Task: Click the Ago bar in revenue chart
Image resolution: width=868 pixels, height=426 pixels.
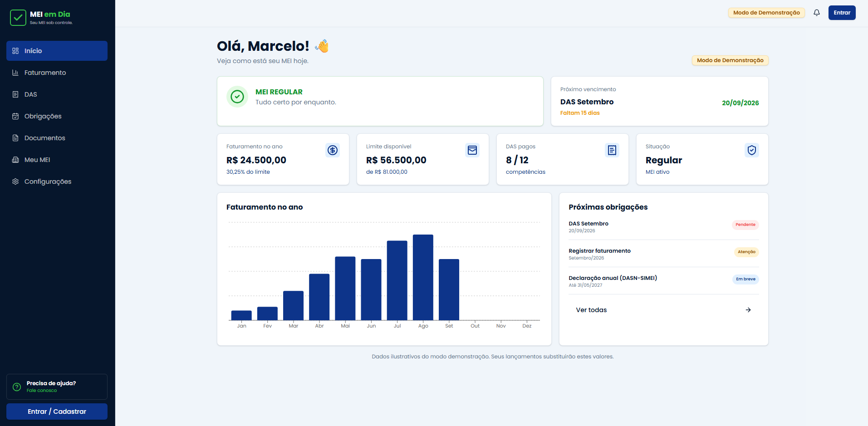Action: coord(423,277)
